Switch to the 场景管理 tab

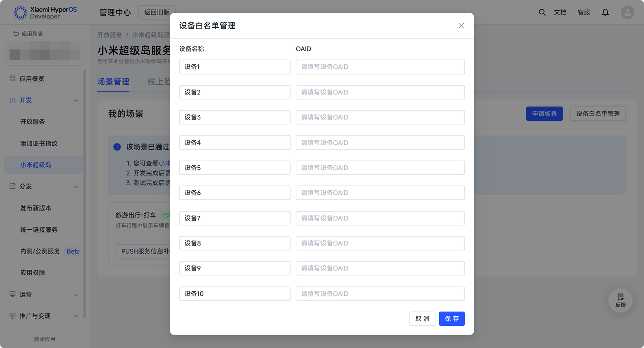tap(113, 82)
